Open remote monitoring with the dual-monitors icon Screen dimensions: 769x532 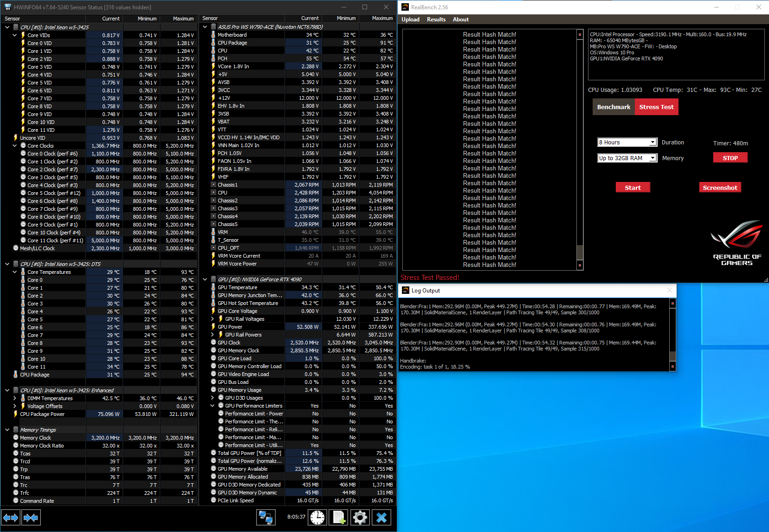265,517
